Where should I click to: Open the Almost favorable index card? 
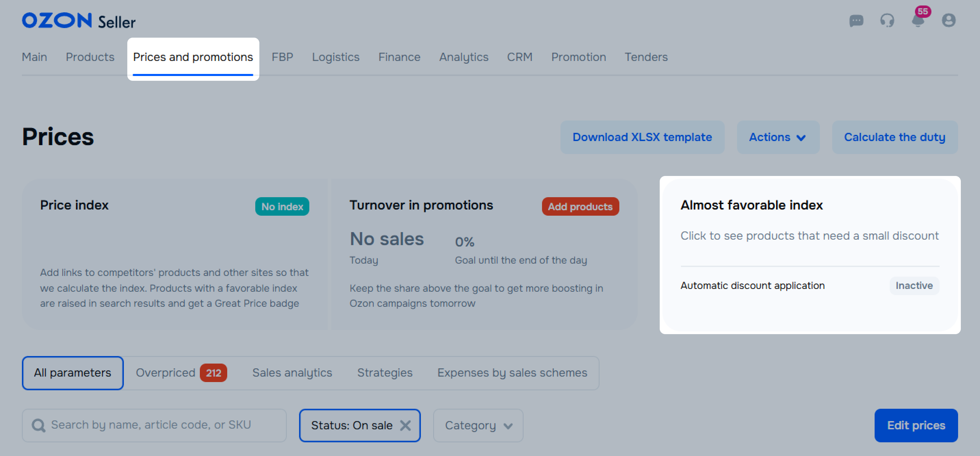coord(810,255)
